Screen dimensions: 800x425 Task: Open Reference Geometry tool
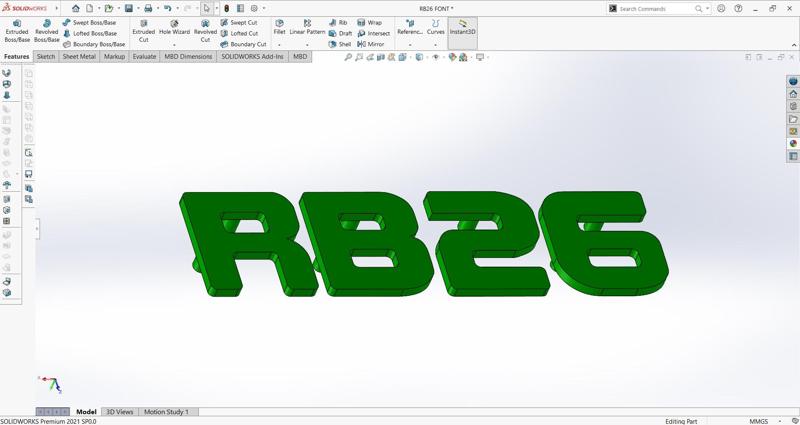(x=410, y=28)
